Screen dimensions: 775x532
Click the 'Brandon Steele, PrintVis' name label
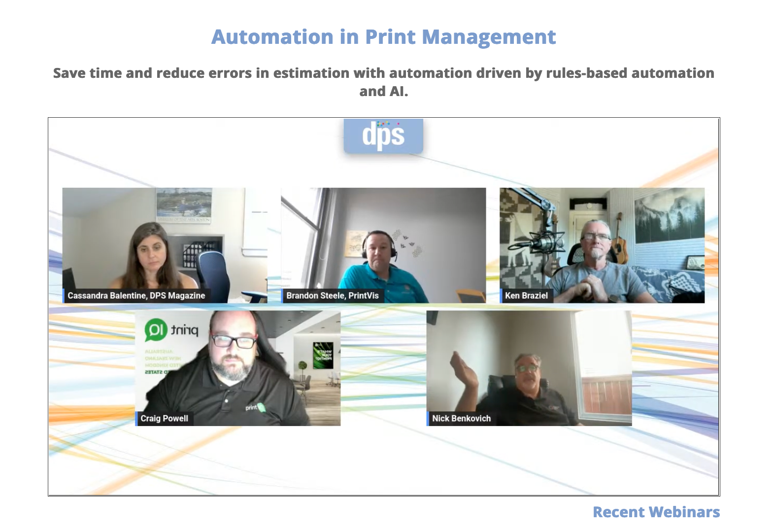pos(333,296)
